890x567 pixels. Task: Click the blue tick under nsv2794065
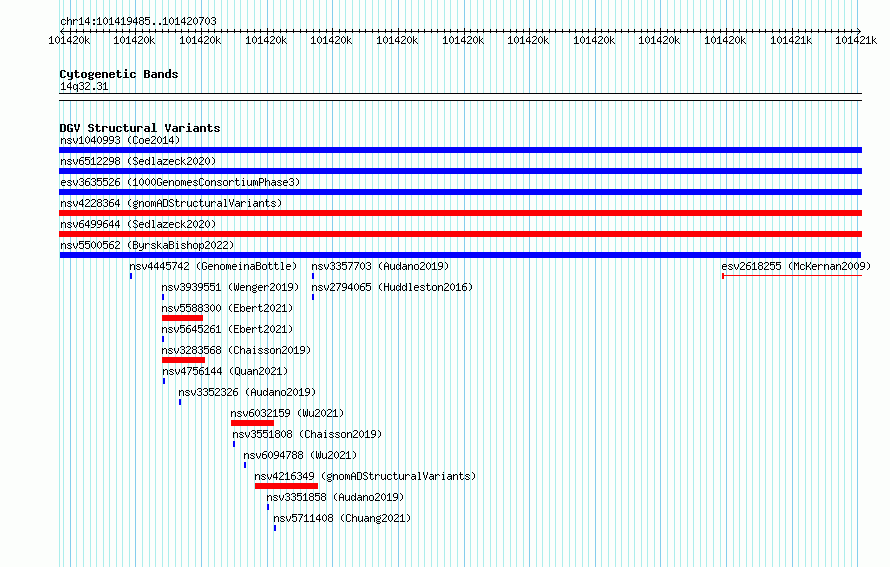tap(313, 297)
